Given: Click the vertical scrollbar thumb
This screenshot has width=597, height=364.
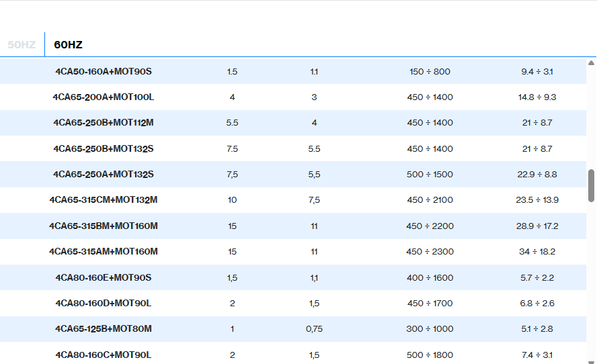Looking at the screenshot, I should [x=591, y=185].
